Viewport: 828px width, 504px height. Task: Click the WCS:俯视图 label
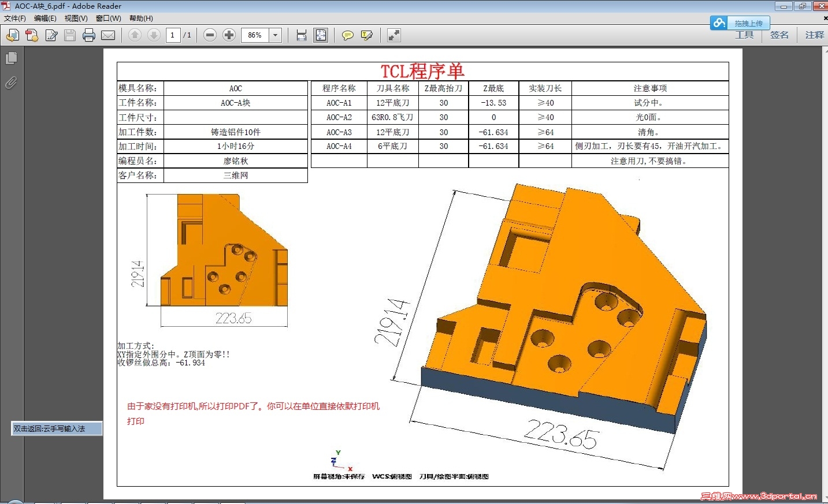coord(392,476)
